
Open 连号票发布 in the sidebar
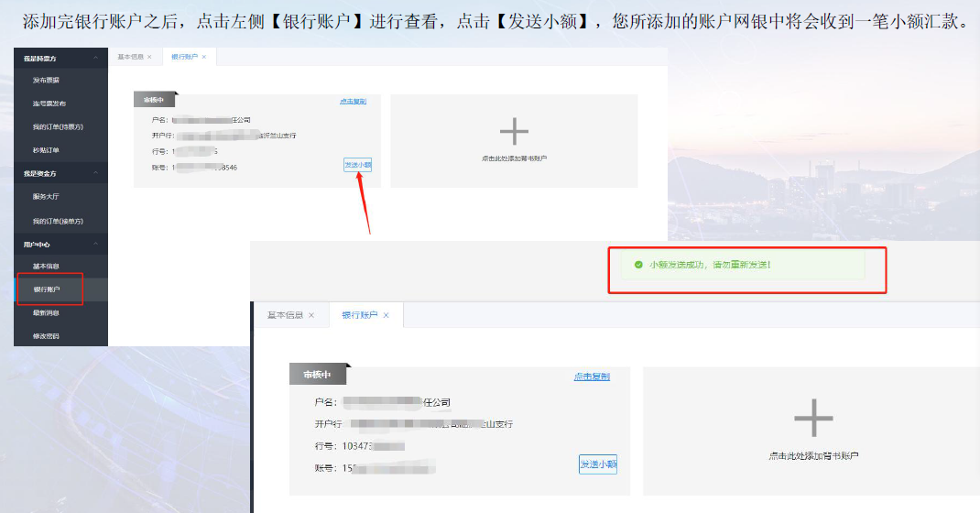tap(49, 104)
